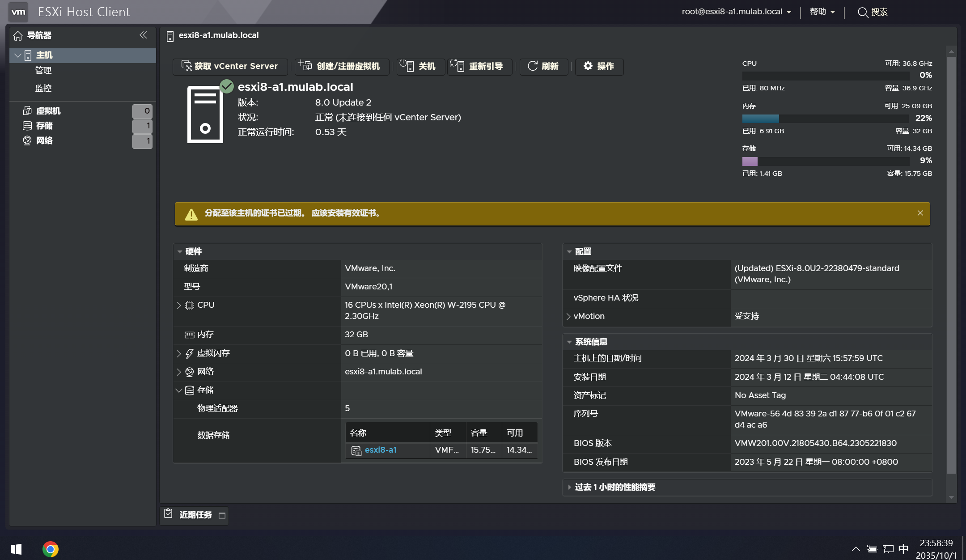The width and height of the screenshot is (966, 560).
Task: Click the network globe icon in Hardware
Action: click(190, 372)
